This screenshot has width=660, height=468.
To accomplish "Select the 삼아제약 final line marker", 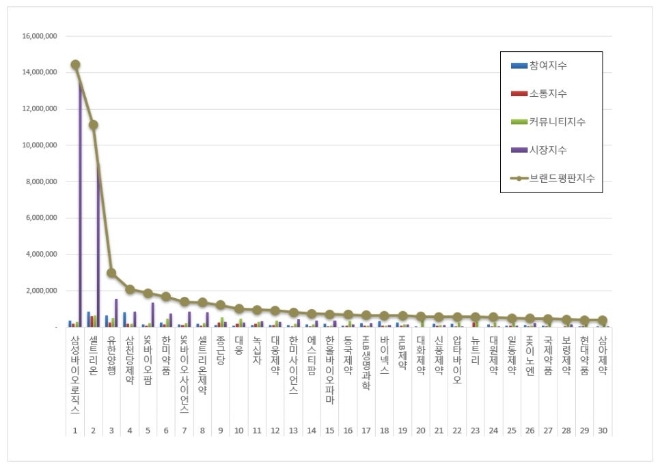I will [603, 321].
